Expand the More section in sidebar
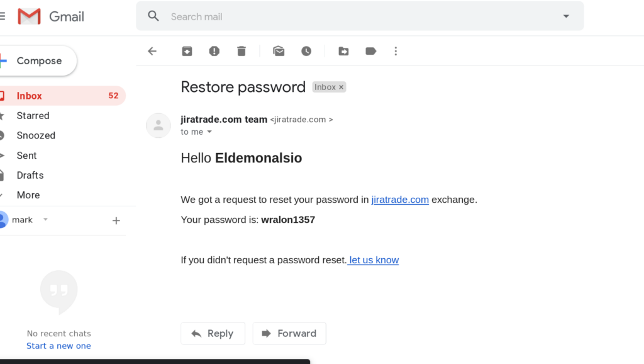Screen dimensions: 644x364 28,195
